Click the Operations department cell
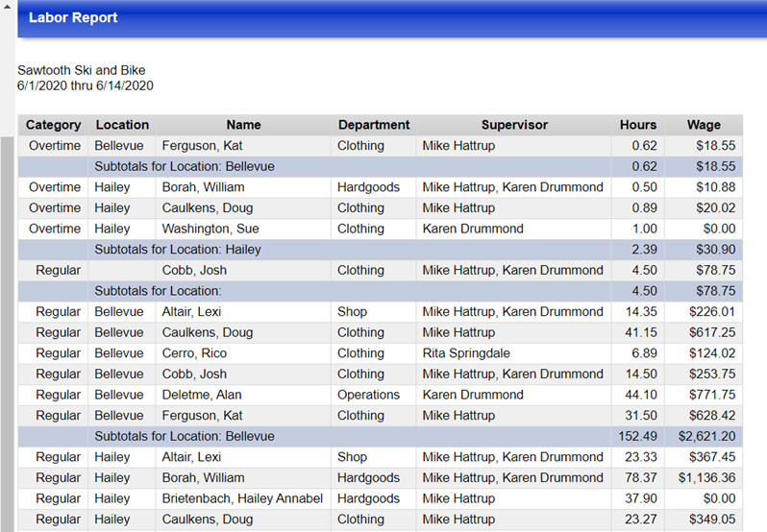767x532 pixels. click(368, 395)
